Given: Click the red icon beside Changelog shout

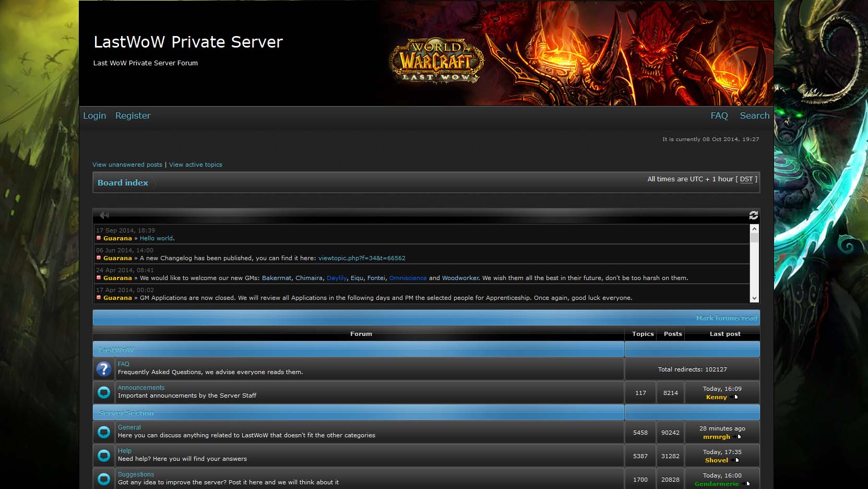Looking at the screenshot, I should click(x=99, y=258).
